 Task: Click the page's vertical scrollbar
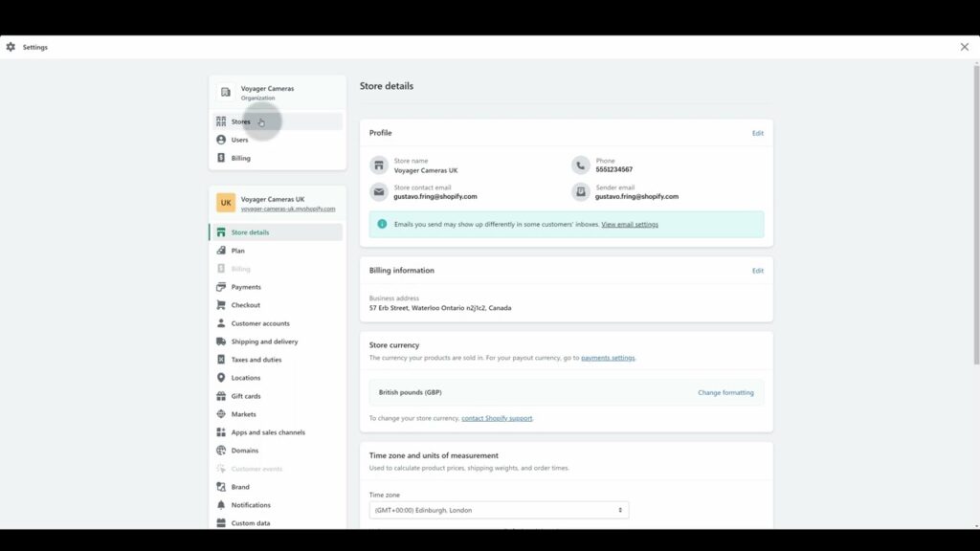(975, 220)
